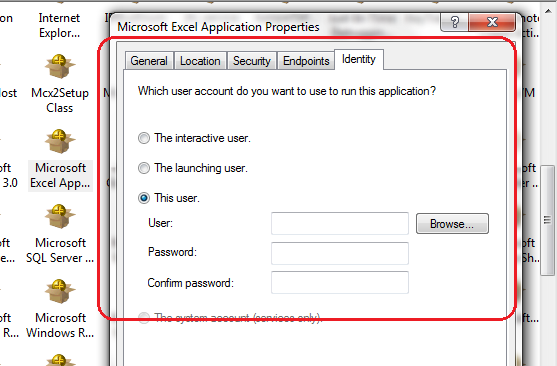Click the 'Confirm password:' label
Screen dimensions: 557x366
coord(190,283)
